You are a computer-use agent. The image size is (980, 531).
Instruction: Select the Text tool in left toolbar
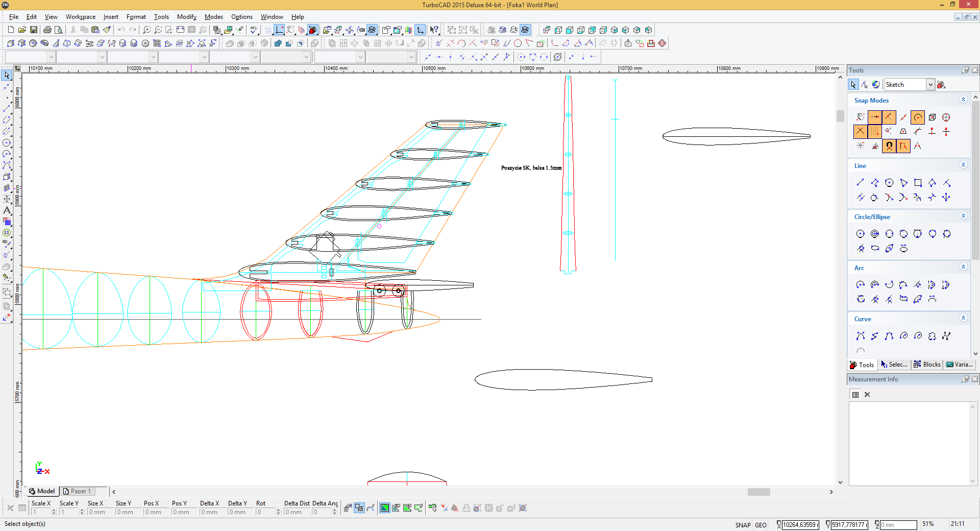pos(7,210)
